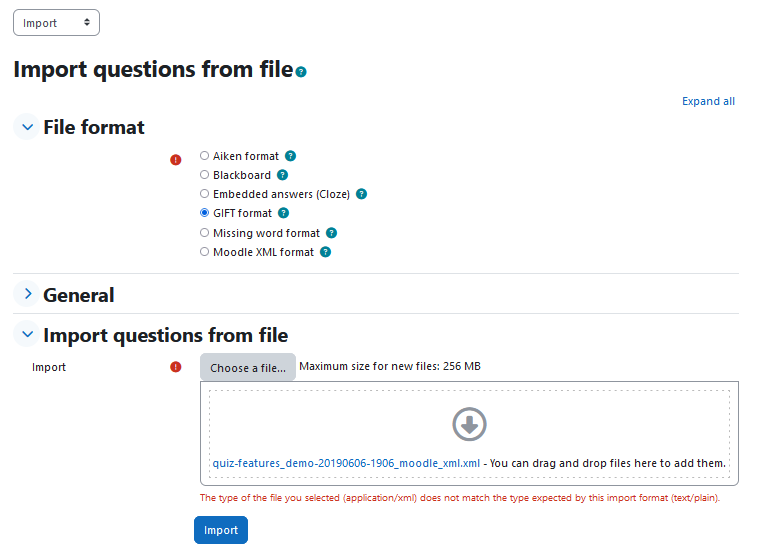This screenshot has height=554, width=763.
Task: Click the Expand all link
Action: pos(708,101)
